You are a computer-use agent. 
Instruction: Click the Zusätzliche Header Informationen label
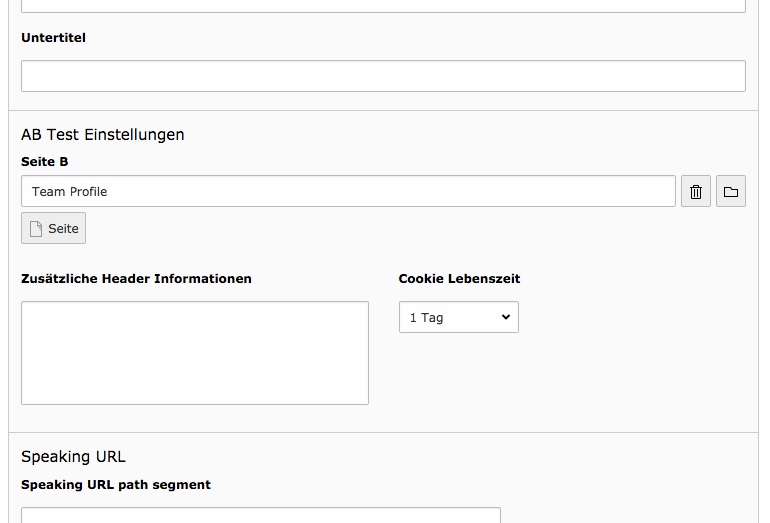coord(137,278)
